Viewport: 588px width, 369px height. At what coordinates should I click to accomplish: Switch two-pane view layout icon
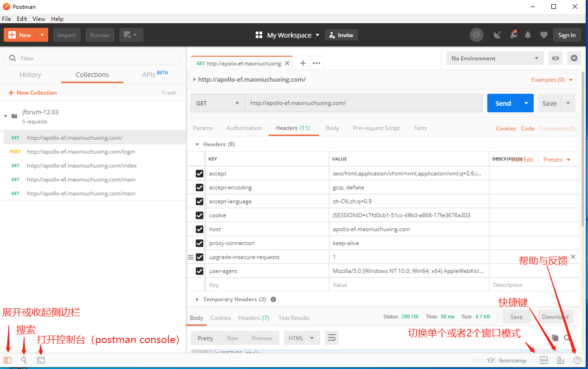click(544, 360)
